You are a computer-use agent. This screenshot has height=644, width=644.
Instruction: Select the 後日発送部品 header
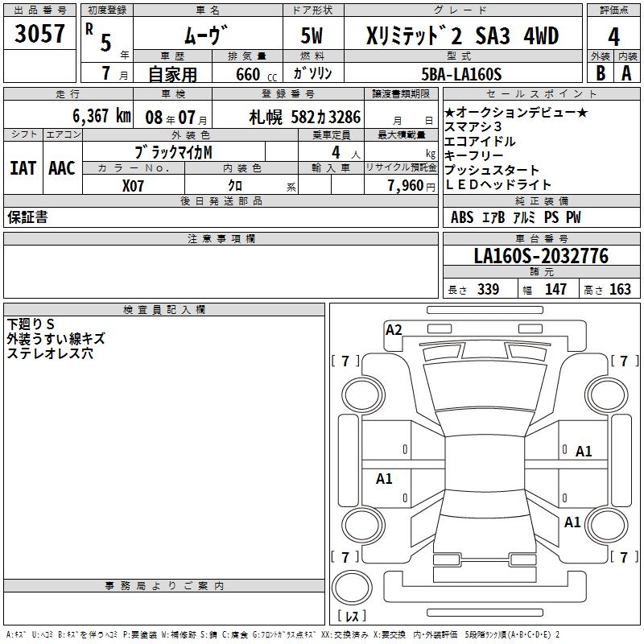221,200
